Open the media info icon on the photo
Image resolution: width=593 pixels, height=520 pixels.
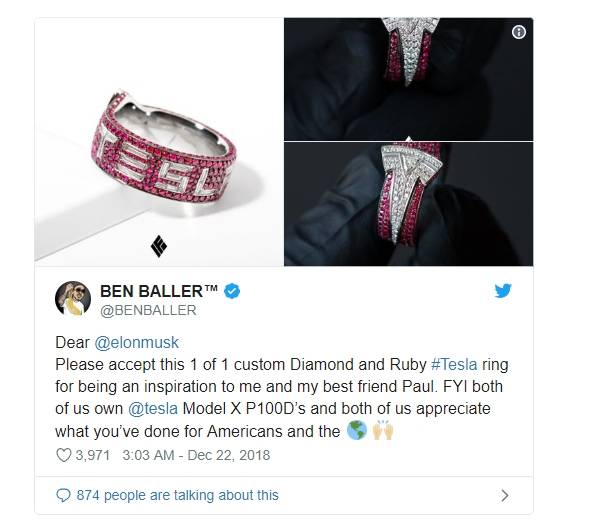coord(518,32)
